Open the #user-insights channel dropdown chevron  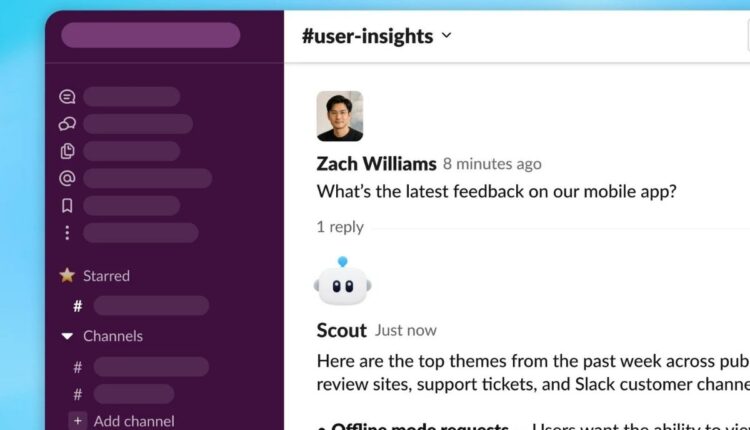click(446, 36)
